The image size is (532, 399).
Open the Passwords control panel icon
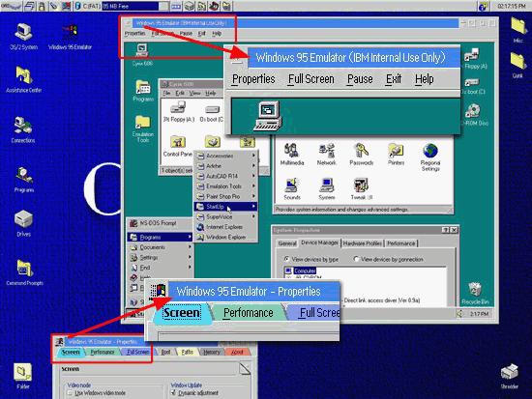(362, 155)
